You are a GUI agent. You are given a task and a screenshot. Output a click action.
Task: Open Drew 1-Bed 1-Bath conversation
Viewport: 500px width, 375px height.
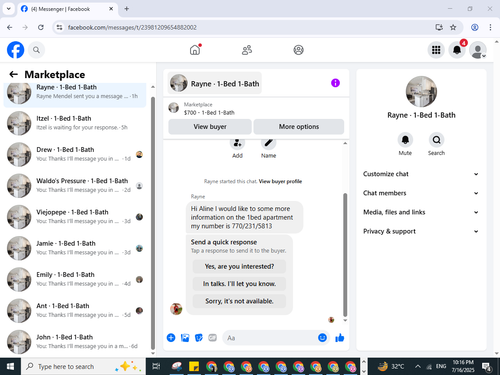[75, 154]
